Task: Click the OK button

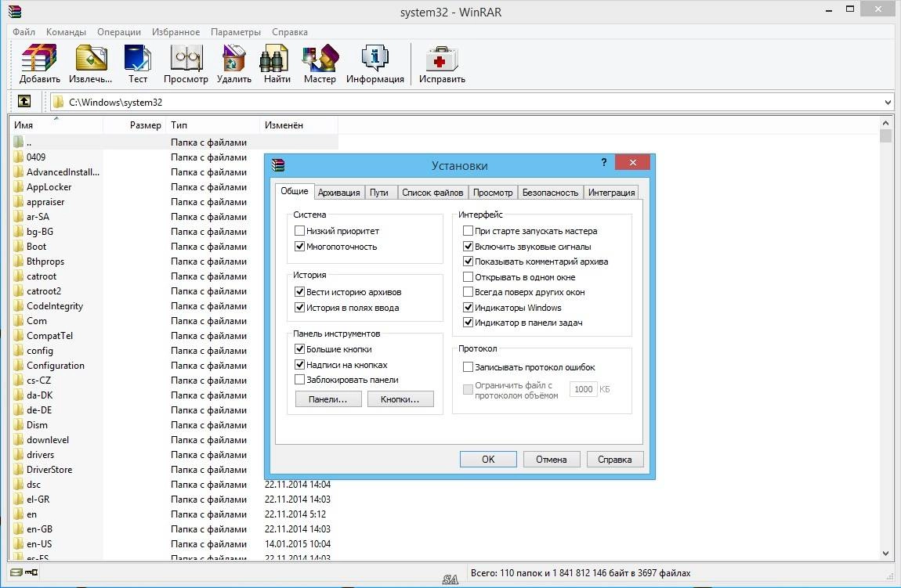Action: click(488, 460)
